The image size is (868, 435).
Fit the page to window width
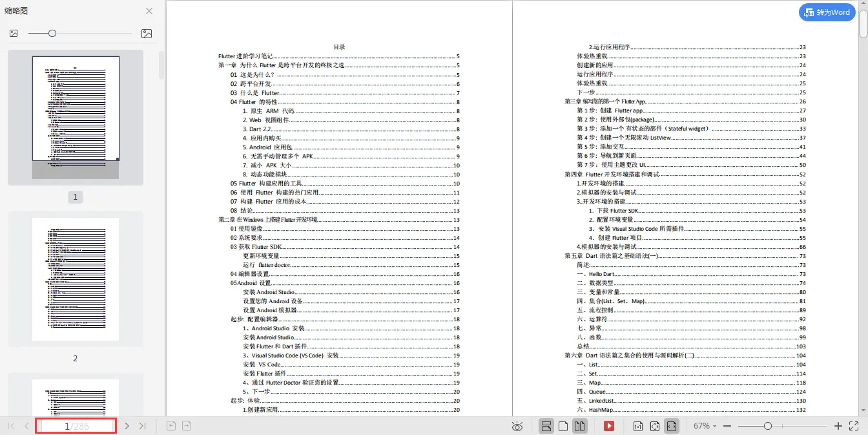click(x=672, y=426)
